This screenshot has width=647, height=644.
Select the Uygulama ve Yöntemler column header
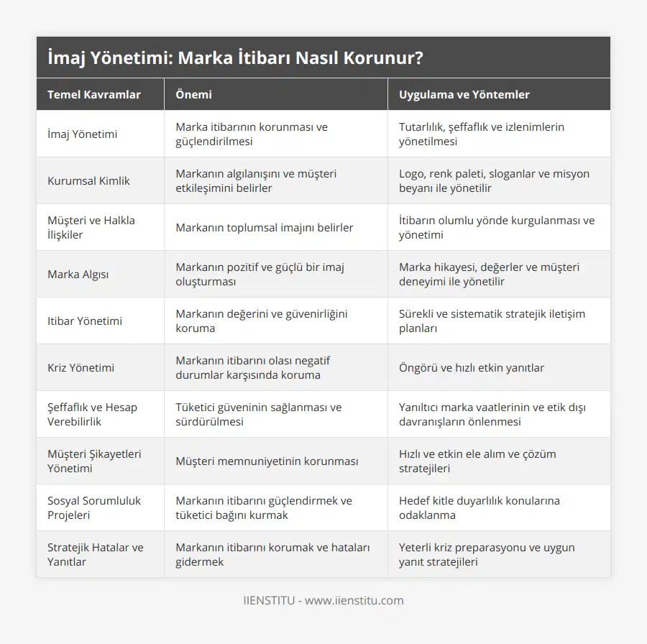464,94
